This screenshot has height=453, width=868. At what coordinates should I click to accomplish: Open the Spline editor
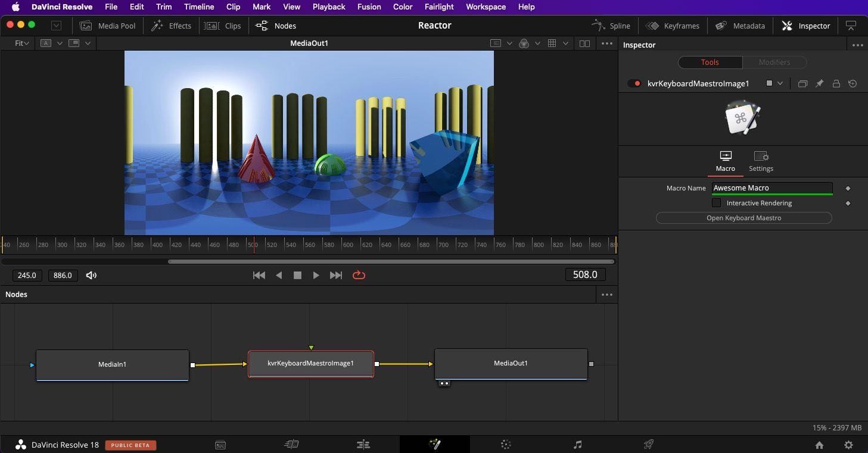(x=611, y=26)
